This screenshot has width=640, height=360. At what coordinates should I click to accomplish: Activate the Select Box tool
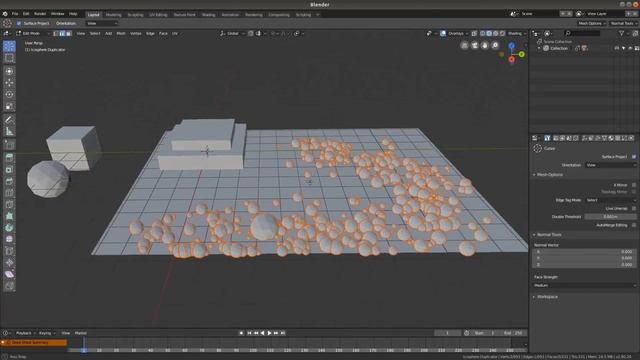click(9, 58)
